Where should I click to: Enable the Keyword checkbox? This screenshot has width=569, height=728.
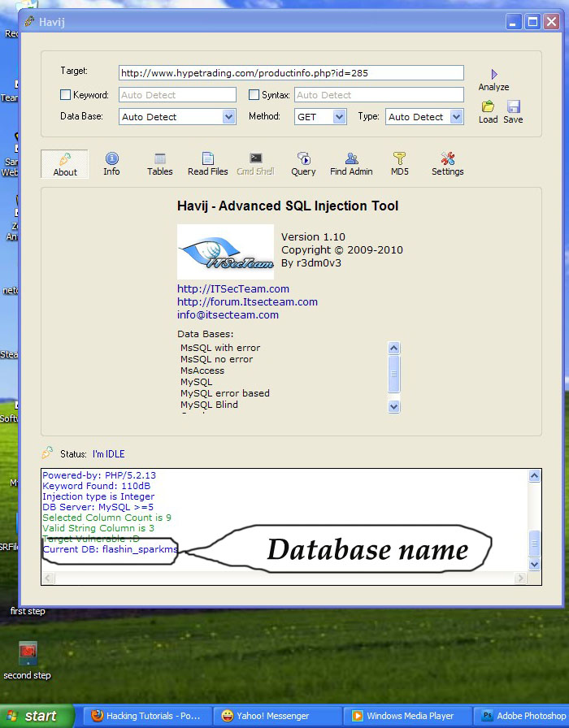(x=66, y=95)
